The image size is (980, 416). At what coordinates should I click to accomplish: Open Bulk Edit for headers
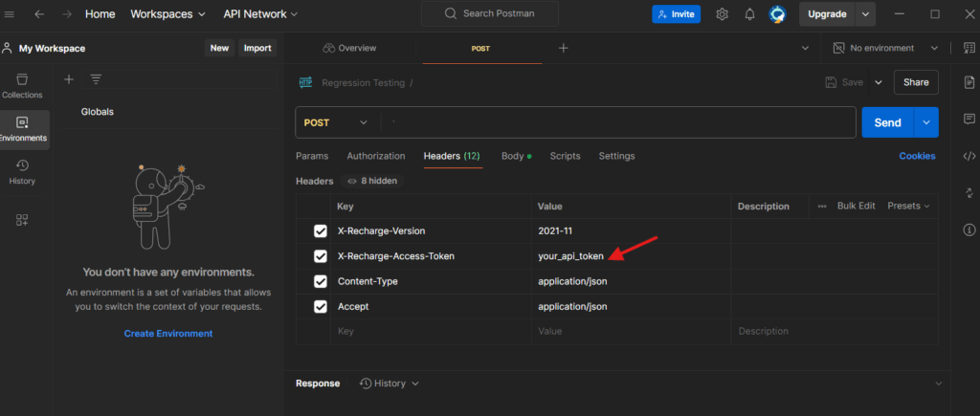[x=857, y=206]
